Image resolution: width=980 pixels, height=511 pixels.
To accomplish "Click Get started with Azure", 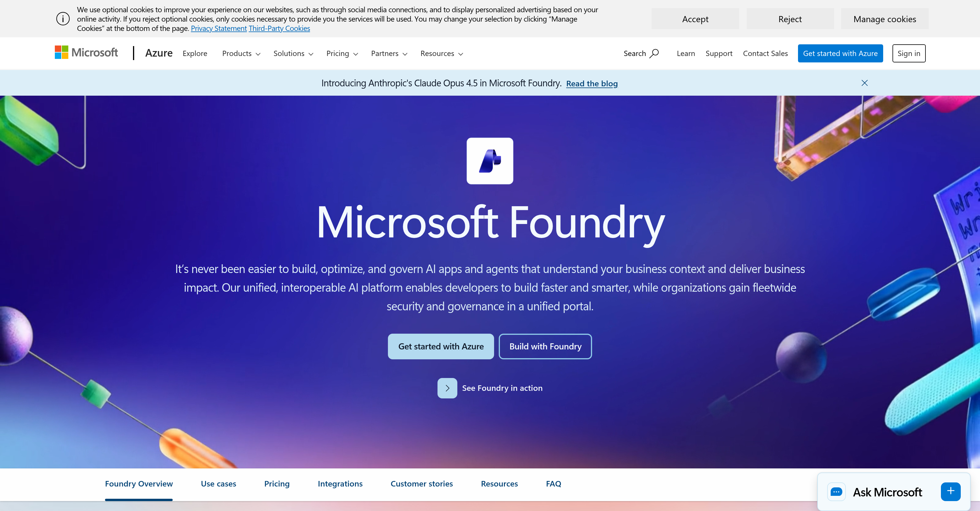I will tap(440, 346).
